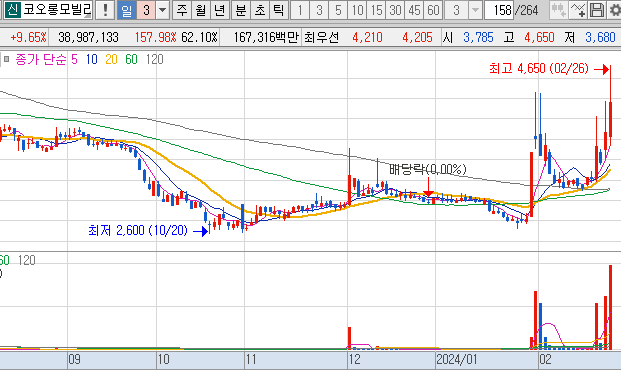
Task: Switch to 초 second chart period
Action: [x=260, y=10]
